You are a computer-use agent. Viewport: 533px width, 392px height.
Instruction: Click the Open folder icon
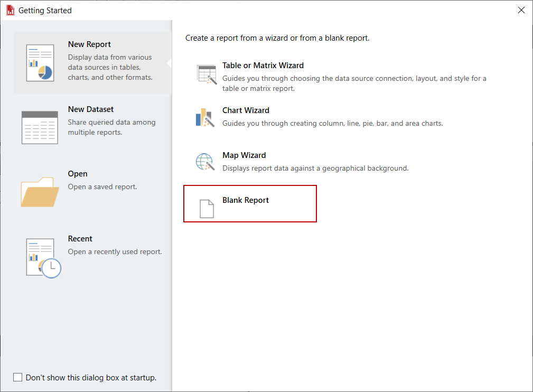pyautogui.click(x=40, y=192)
